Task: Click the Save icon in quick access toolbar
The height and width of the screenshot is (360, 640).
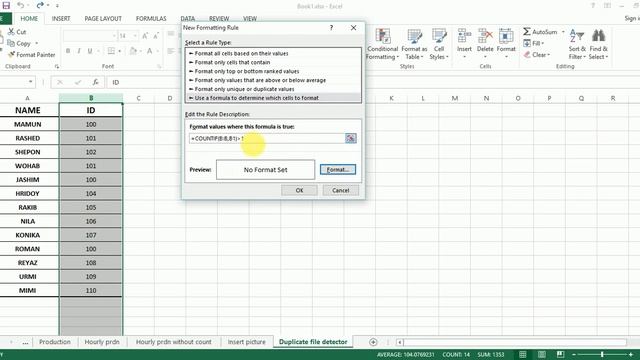Action: tap(6, 5)
